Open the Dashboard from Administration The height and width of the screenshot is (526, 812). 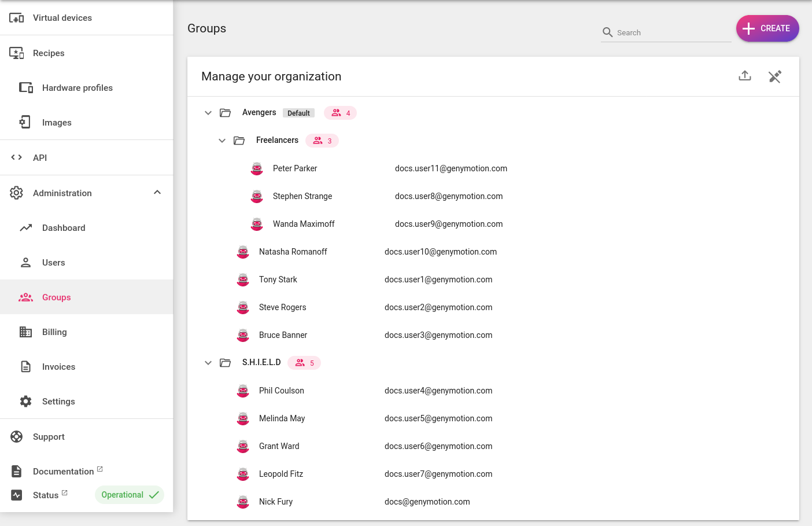tap(64, 227)
